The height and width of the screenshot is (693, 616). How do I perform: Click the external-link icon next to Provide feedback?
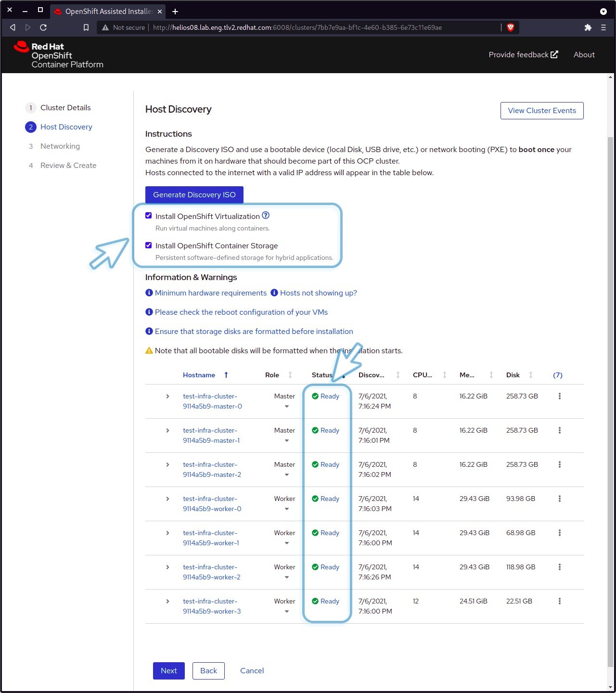point(554,54)
